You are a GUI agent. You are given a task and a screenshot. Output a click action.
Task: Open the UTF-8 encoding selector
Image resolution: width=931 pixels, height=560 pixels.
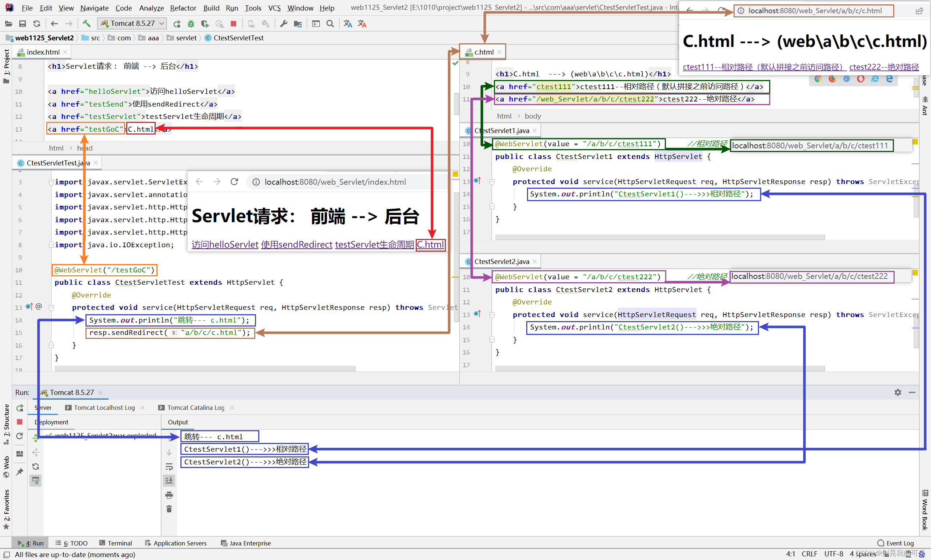[x=834, y=554]
